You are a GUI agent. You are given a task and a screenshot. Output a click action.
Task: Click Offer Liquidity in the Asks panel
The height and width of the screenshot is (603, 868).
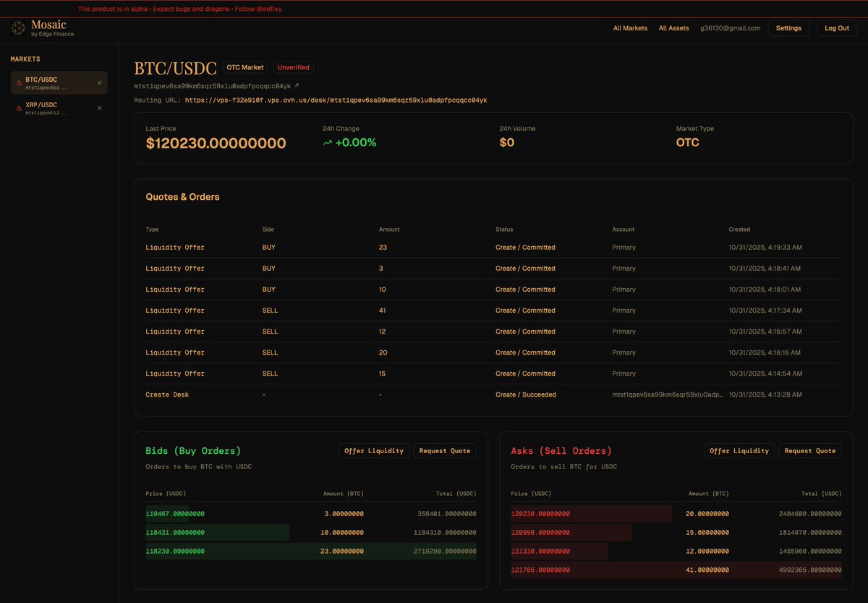tap(739, 450)
